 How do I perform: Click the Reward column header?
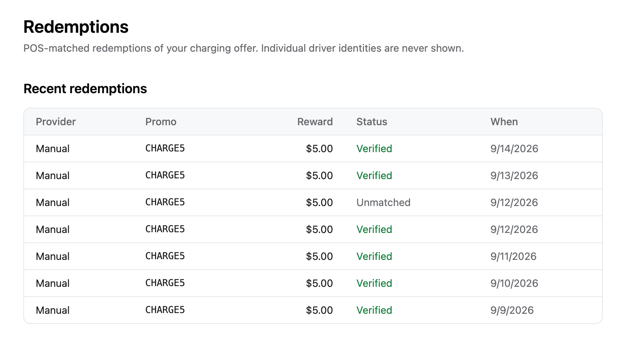click(315, 122)
